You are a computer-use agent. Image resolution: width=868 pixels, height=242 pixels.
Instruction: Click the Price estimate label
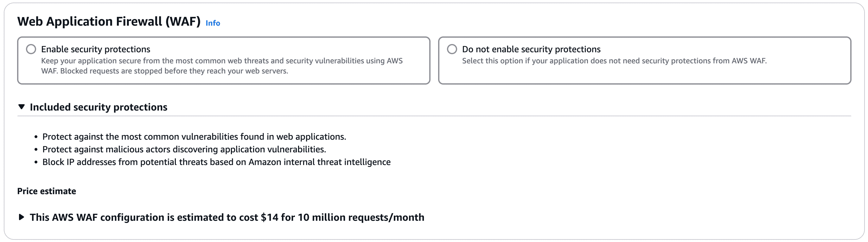47,191
